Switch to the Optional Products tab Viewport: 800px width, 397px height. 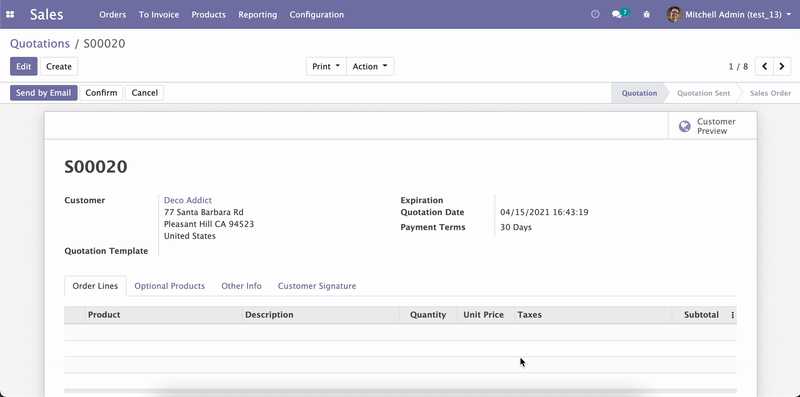pyautogui.click(x=169, y=286)
